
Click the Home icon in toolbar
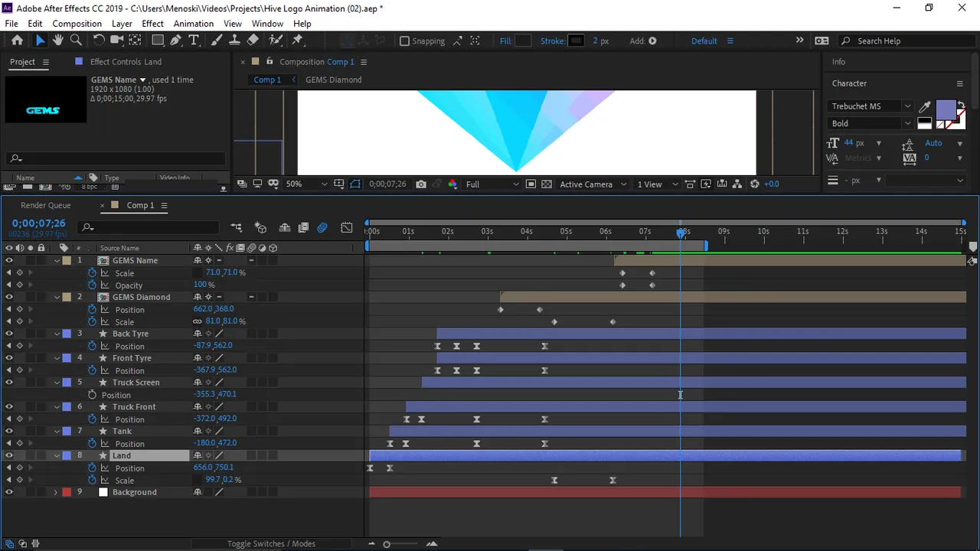click(17, 41)
